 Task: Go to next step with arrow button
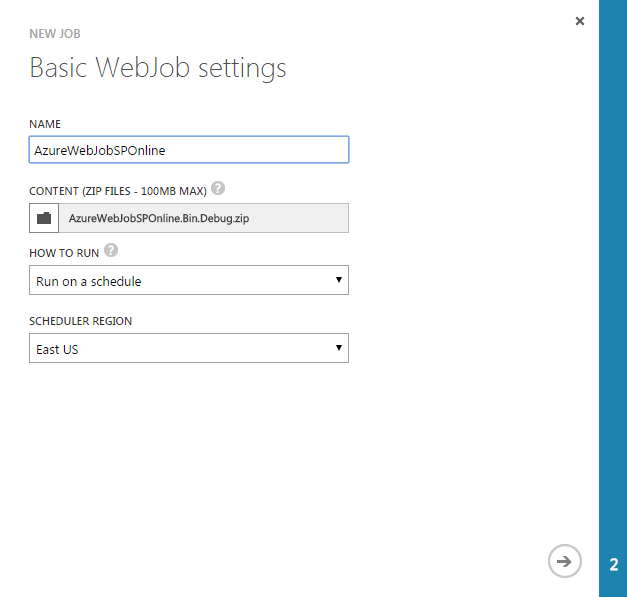tap(564, 562)
